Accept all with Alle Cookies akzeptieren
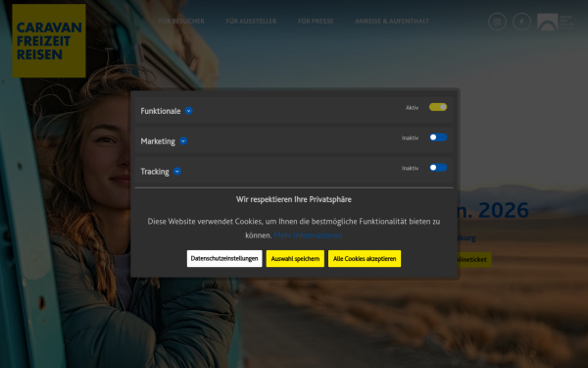This screenshot has width=588, height=368. click(x=365, y=259)
